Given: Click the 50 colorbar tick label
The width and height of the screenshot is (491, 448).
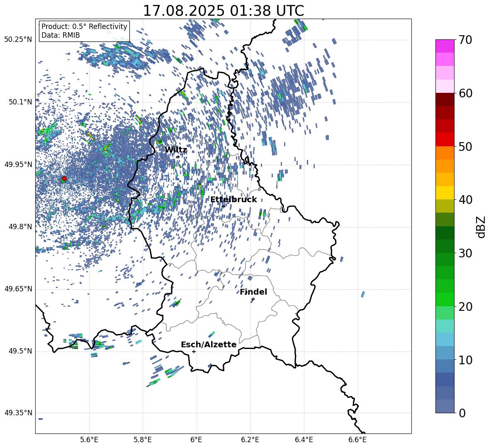Looking at the screenshot, I should 465,147.
